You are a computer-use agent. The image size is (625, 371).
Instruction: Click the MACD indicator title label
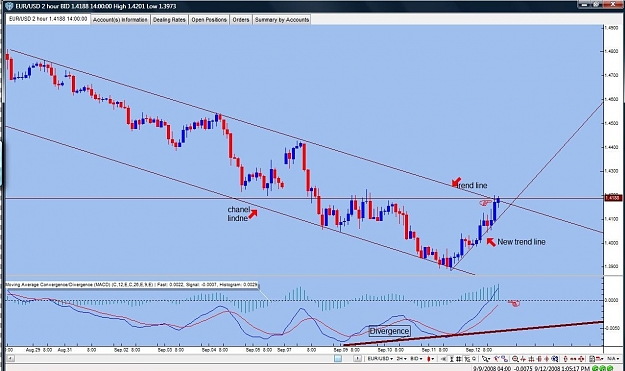(132, 285)
